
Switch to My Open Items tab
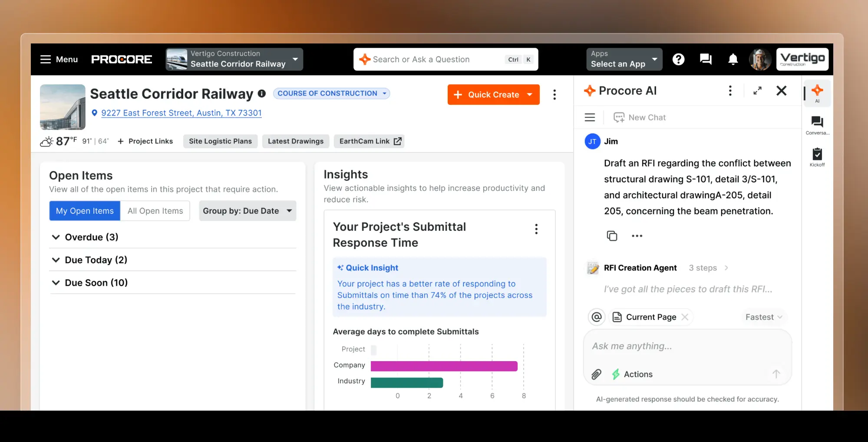tap(85, 211)
